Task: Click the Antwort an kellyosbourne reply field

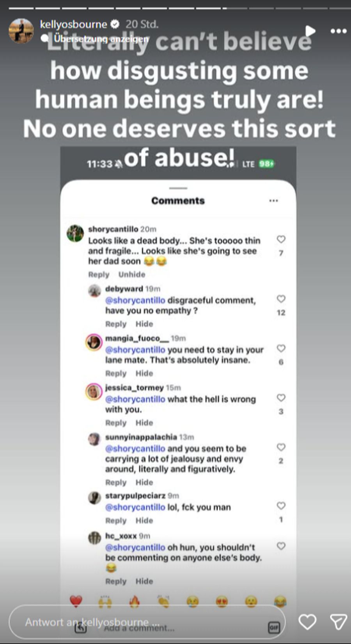Action: tap(147, 622)
